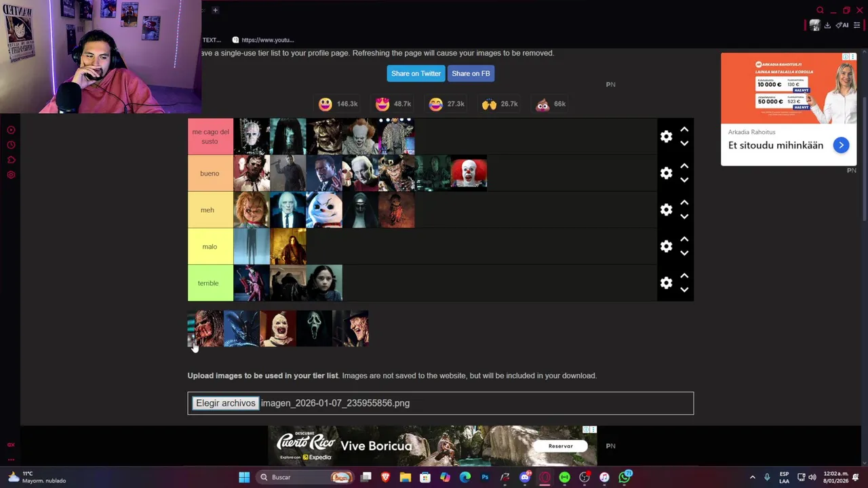React with raised hands emoji 26.7k
Viewport: 868px width, 488px height.
pyautogui.click(x=500, y=104)
